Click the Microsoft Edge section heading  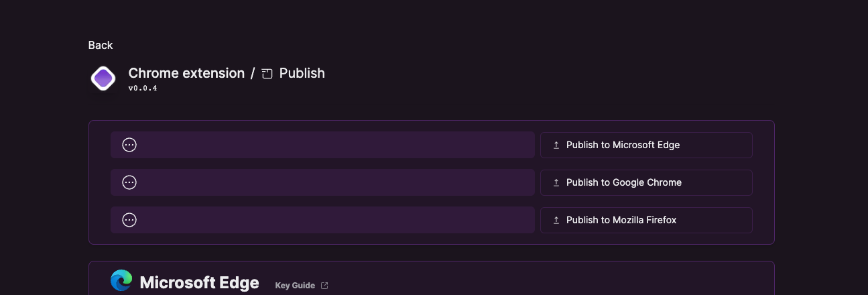coord(199,283)
